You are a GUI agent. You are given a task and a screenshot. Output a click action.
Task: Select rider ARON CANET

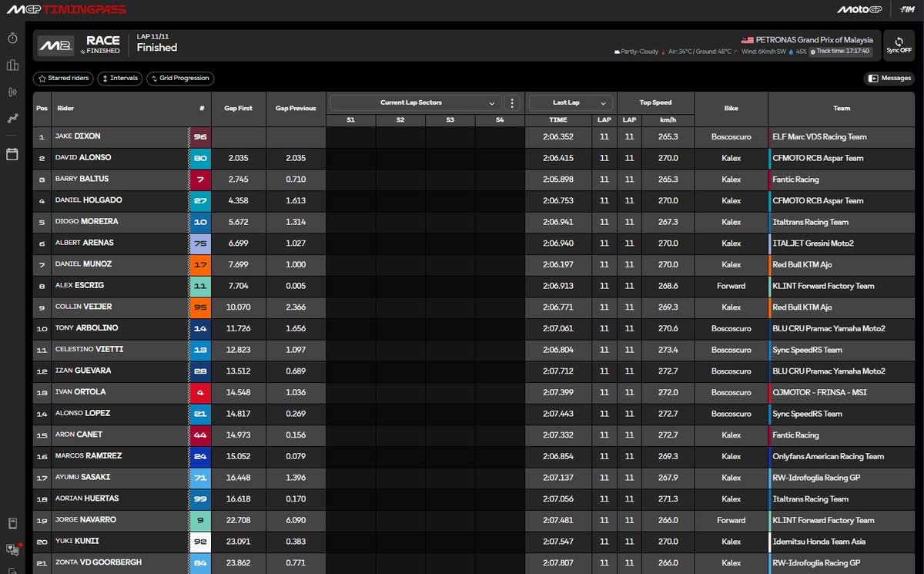coord(79,435)
